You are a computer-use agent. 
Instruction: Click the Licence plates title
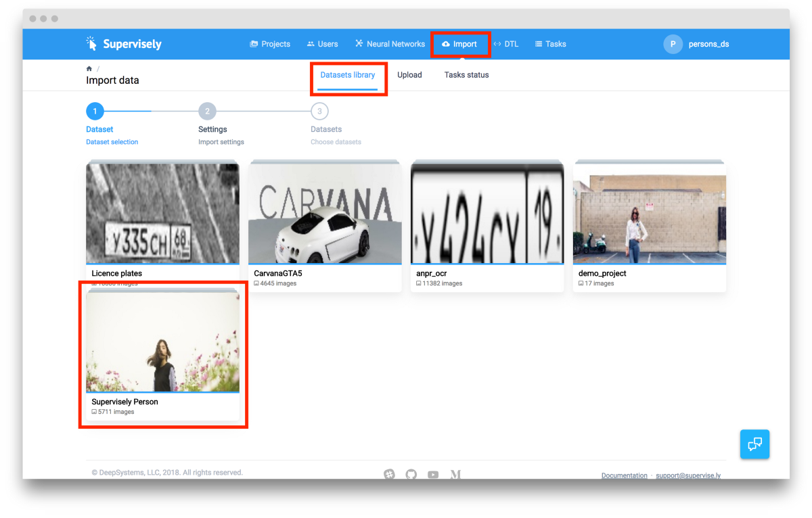coord(116,273)
